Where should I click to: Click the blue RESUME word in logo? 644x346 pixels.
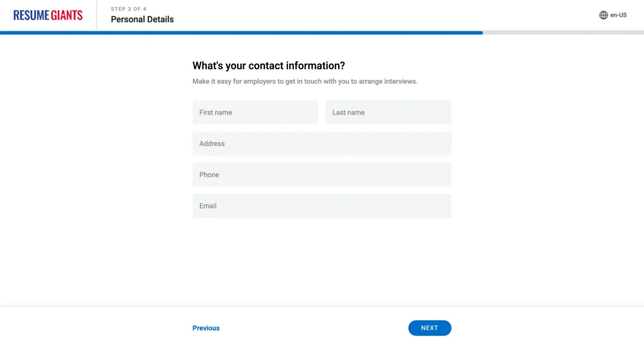(31, 16)
